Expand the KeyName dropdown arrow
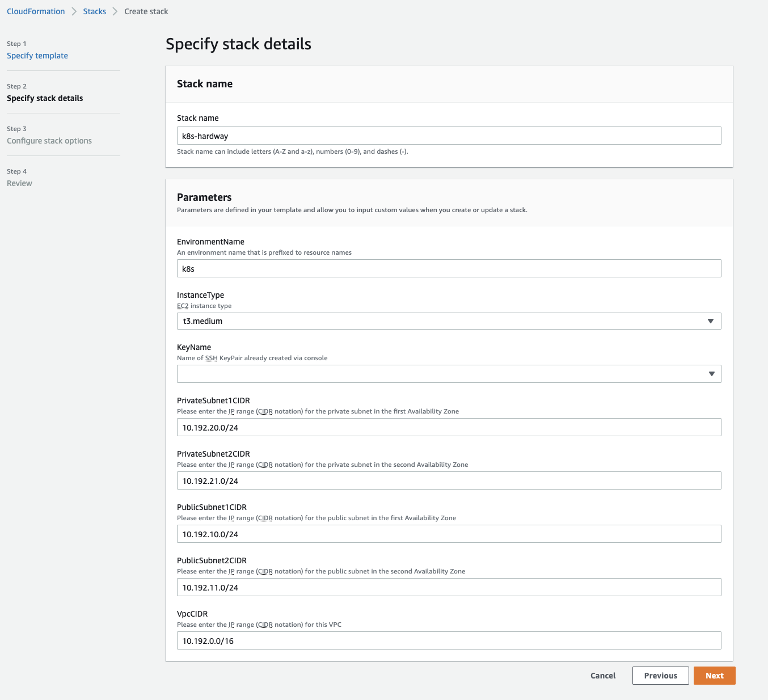This screenshot has height=700, width=768. pos(711,374)
